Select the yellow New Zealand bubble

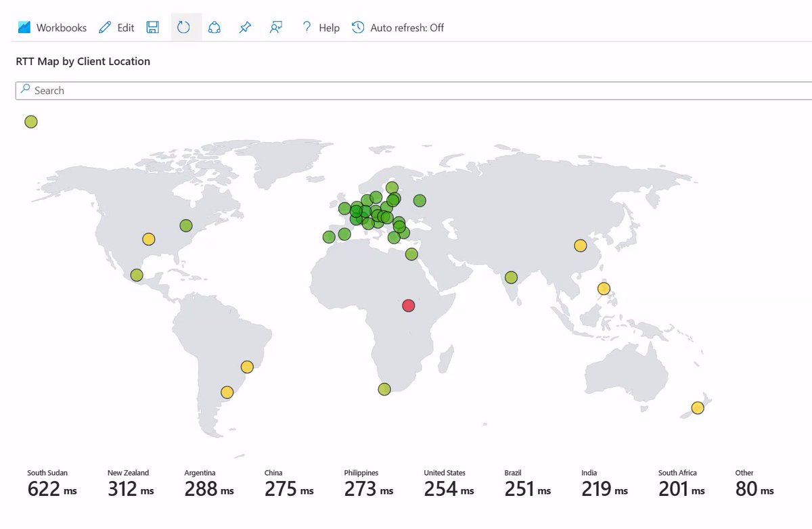coord(698,408)
